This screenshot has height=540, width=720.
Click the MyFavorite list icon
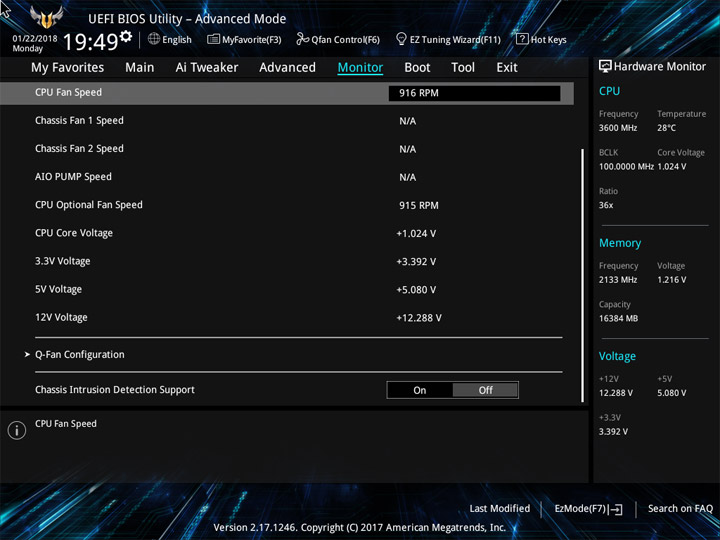click(x=213, y=39)
